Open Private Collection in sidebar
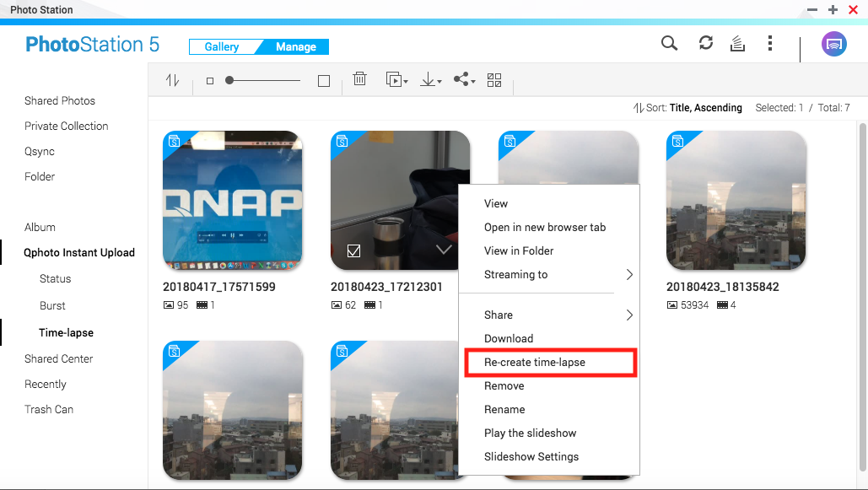 click(x=67, y=127)
